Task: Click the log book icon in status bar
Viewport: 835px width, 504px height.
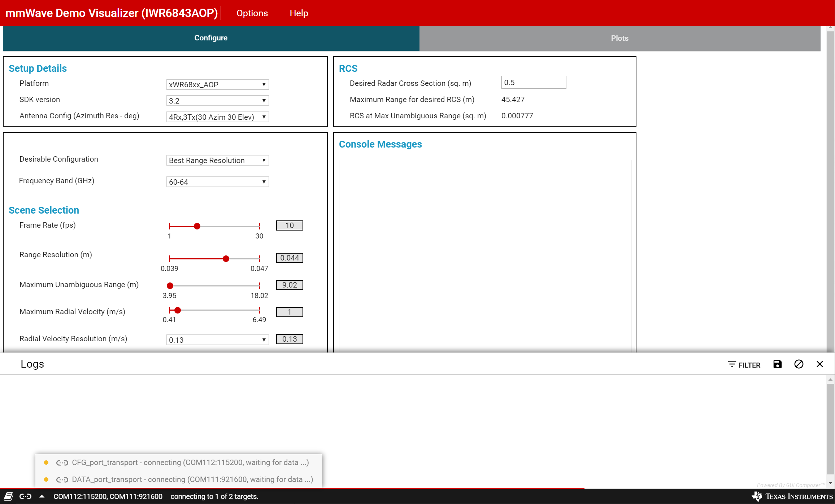Action: [9, 496]
